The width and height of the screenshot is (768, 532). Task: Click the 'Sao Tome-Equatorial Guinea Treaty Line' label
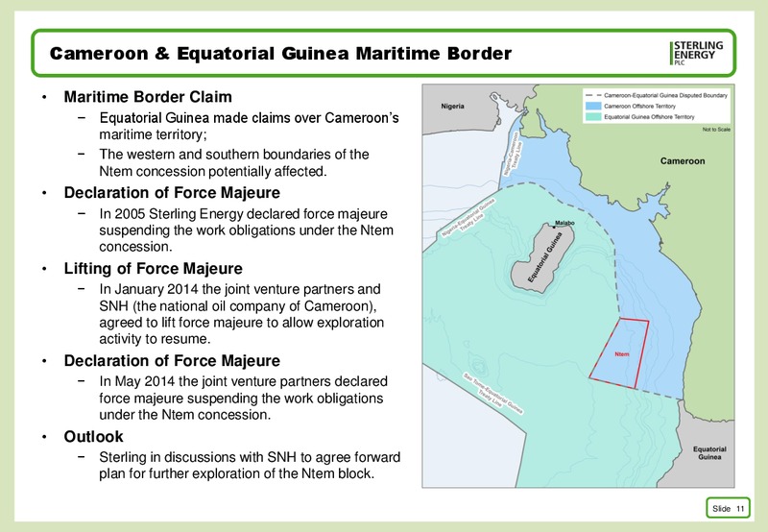click(x=492, y=394)
